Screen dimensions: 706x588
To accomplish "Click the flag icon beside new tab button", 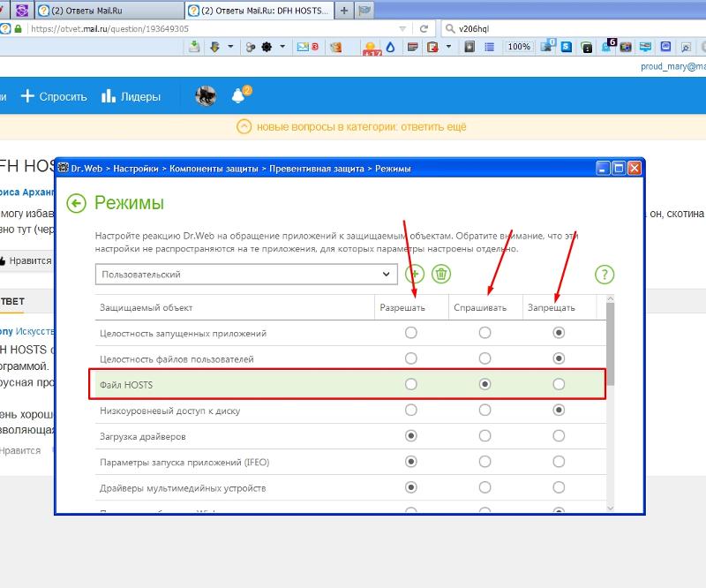I will (x=364, y=11).
